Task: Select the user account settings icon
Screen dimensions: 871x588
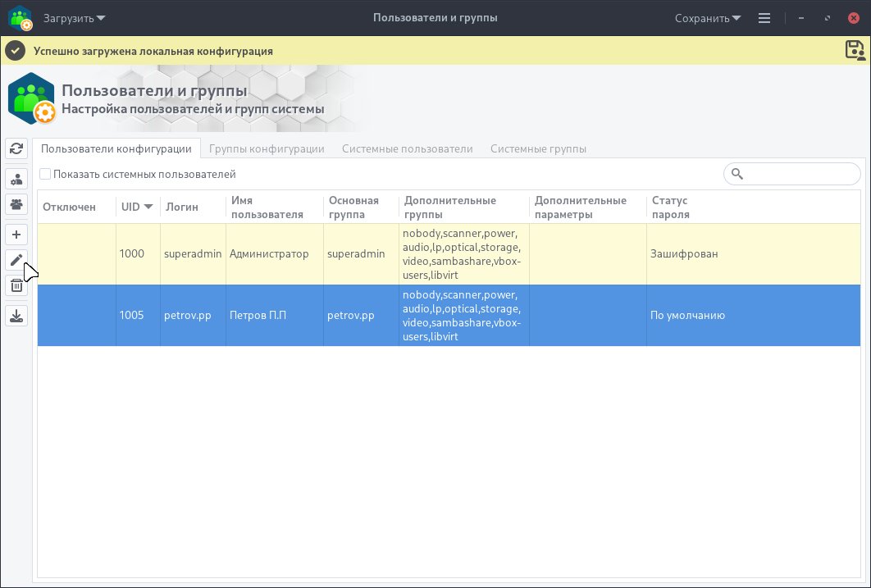Action: coord(16,177)
